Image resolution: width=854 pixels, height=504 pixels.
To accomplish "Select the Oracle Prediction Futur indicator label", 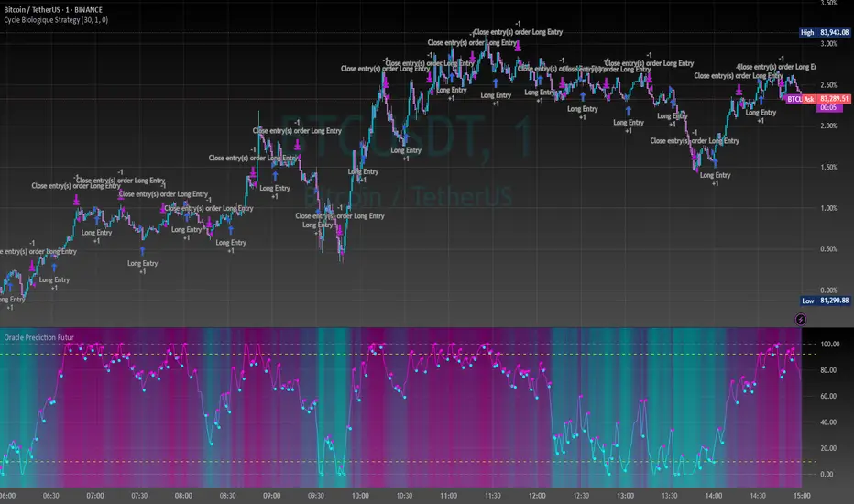I will coord(38,337).
